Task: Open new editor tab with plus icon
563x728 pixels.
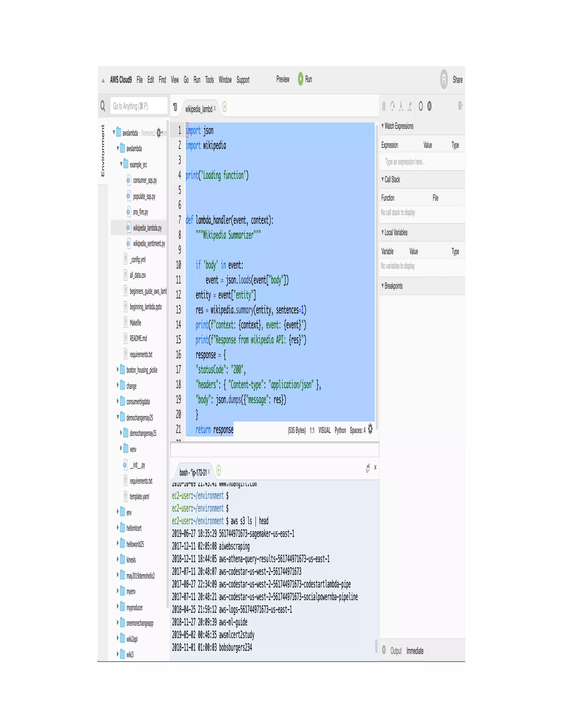Action: [224, 107]
